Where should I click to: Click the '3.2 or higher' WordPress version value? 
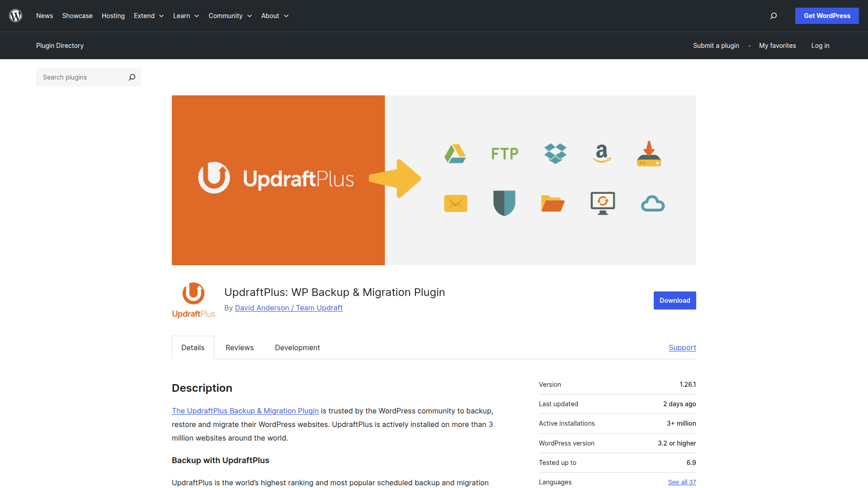pos(677,443)
